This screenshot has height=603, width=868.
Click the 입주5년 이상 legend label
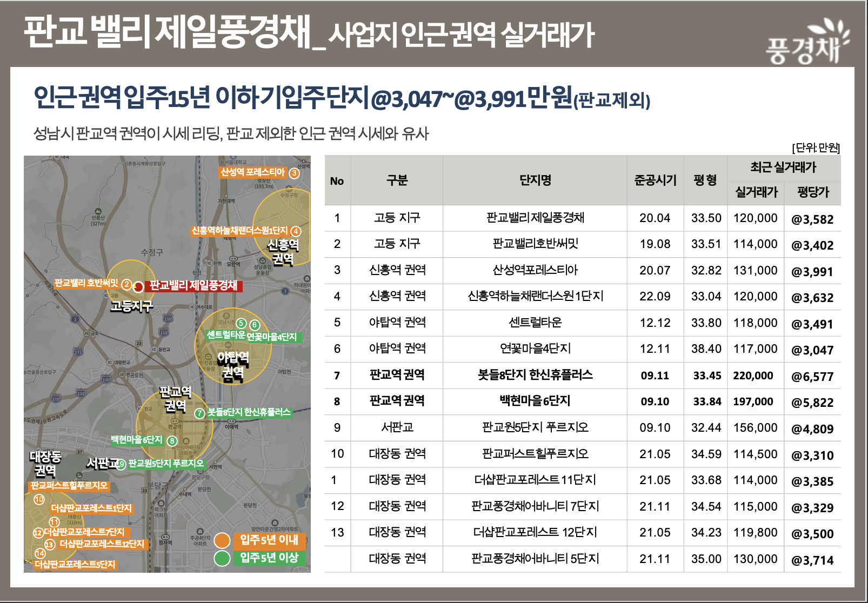click(269, 558)
